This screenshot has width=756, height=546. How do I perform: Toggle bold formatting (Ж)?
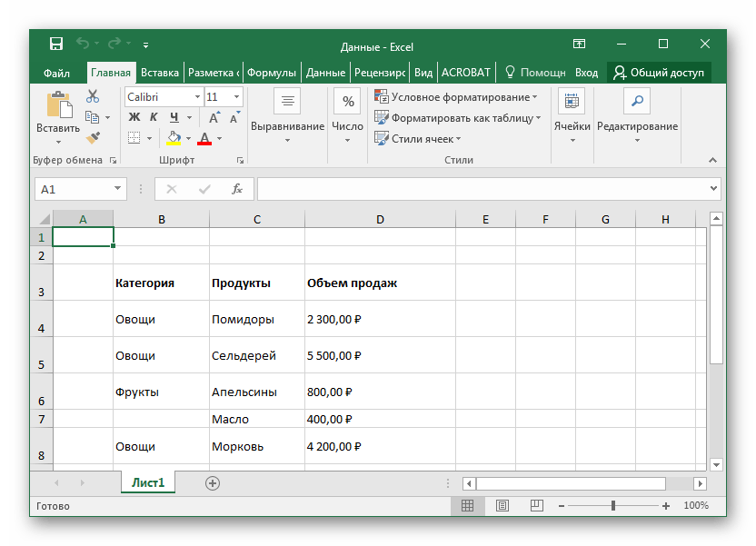click(134, 117)
